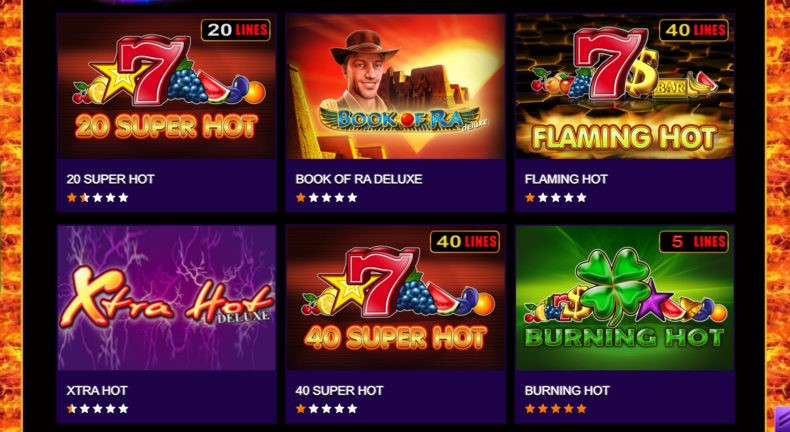Launch the Flaming Hot game image
This screenshot has width=790, height=432.
[x=625, y=86]
